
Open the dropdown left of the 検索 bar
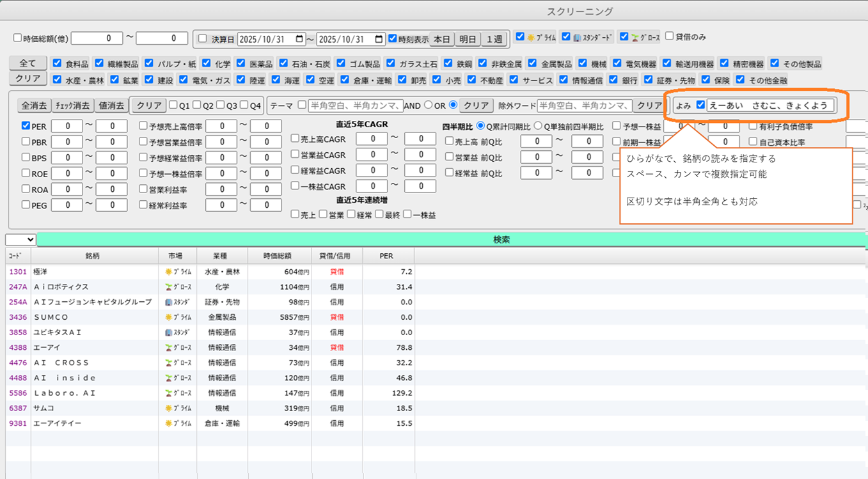tap(21, 240)
